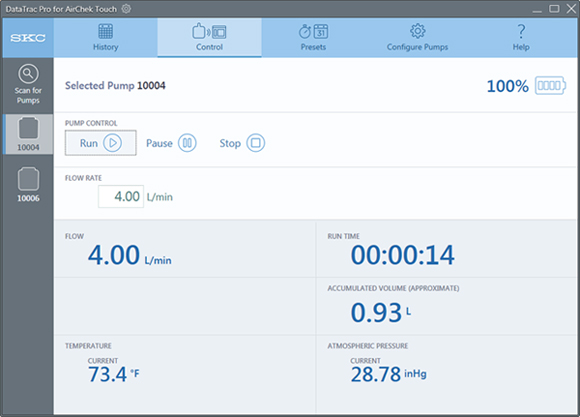Click the Selected Pump 10004 heading

point(115,85)
